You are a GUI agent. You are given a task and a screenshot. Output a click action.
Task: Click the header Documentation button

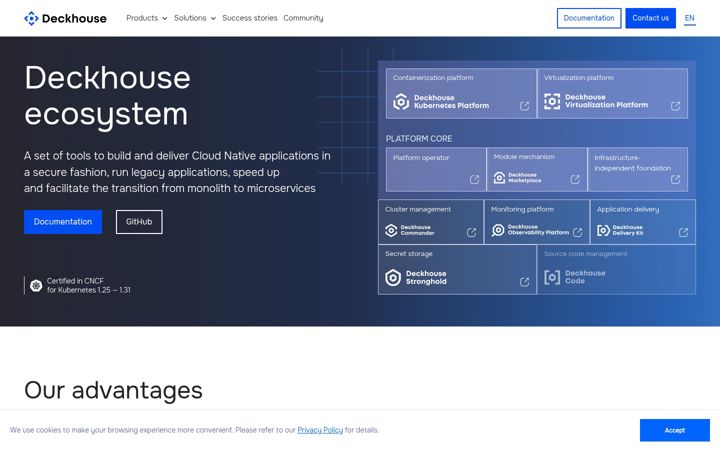click(589, 18)
